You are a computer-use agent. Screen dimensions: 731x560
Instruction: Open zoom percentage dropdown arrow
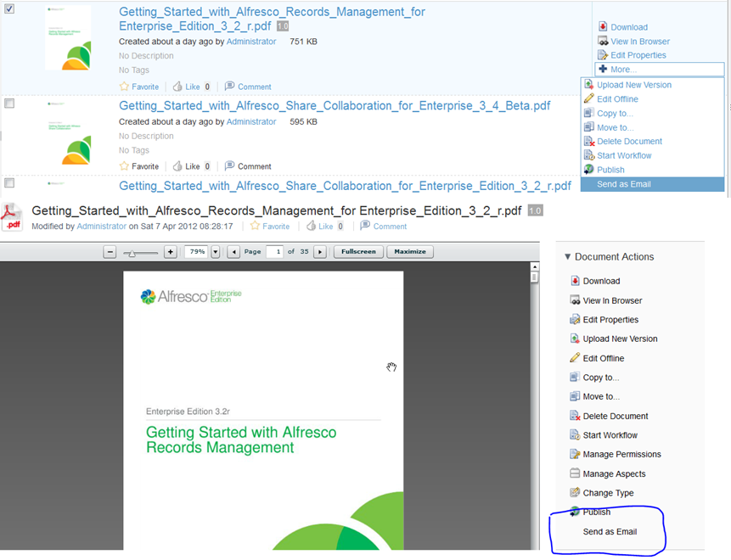coord(216,252)
